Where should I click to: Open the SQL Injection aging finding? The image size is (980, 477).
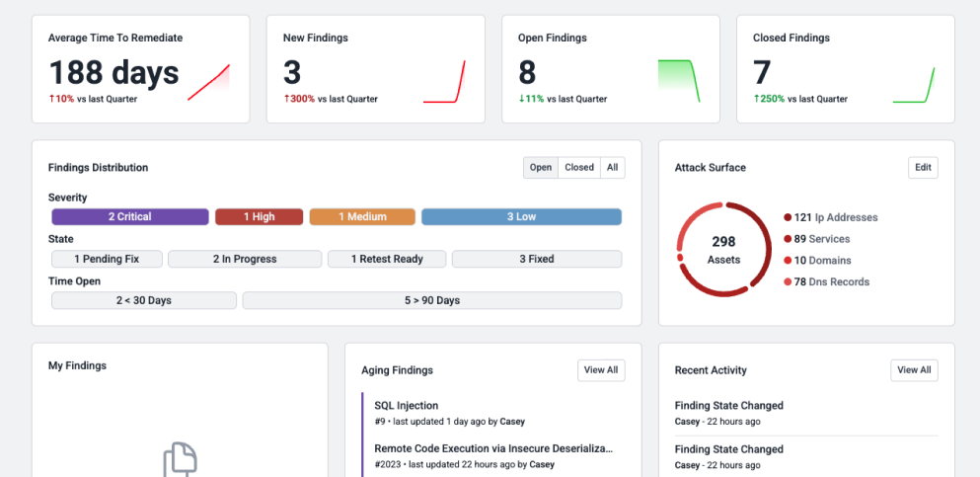point(407,405)
